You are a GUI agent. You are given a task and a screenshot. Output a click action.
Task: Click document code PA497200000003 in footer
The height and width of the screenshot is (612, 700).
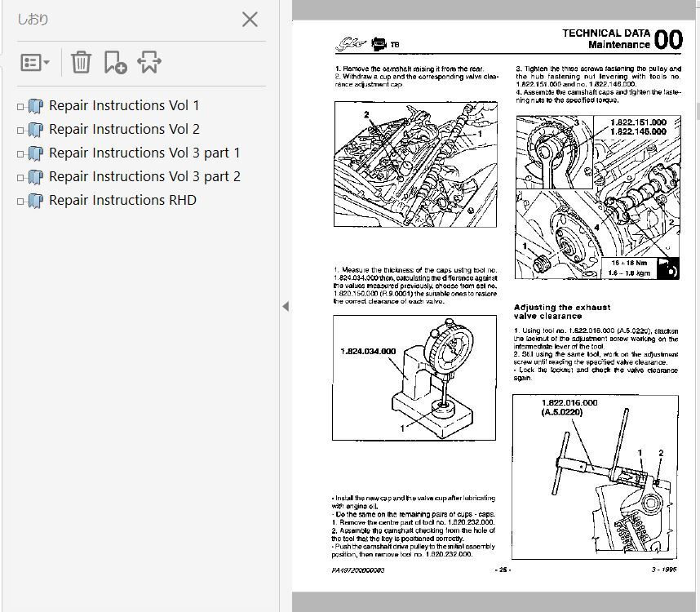point(358,570)
